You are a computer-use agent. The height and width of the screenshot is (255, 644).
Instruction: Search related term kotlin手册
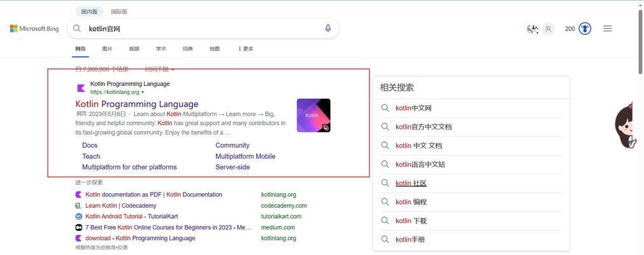[x=410, y=239]
